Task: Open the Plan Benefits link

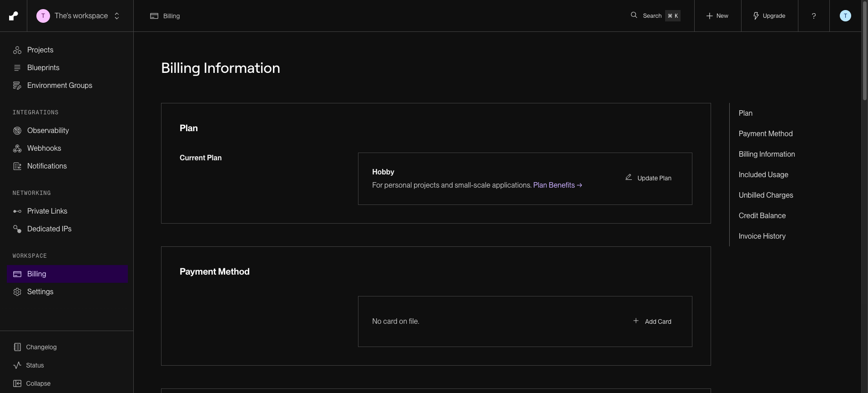Action: pos(557,185)
